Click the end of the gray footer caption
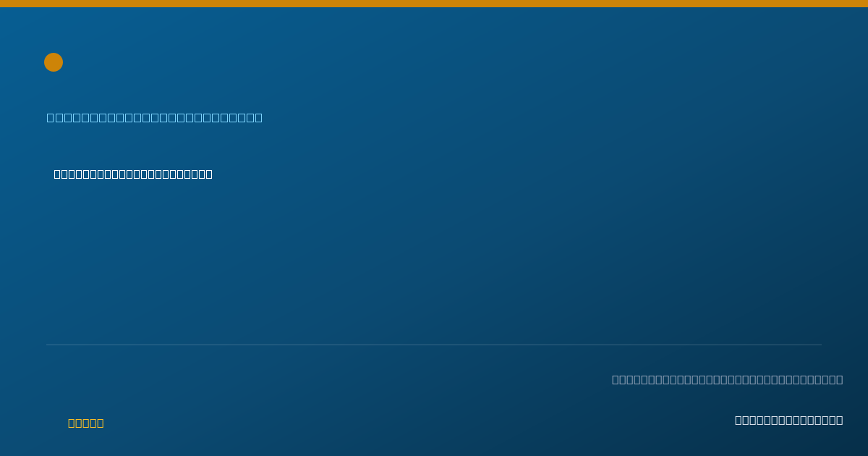This screenshot has width=868, height=456. [840, 379]
